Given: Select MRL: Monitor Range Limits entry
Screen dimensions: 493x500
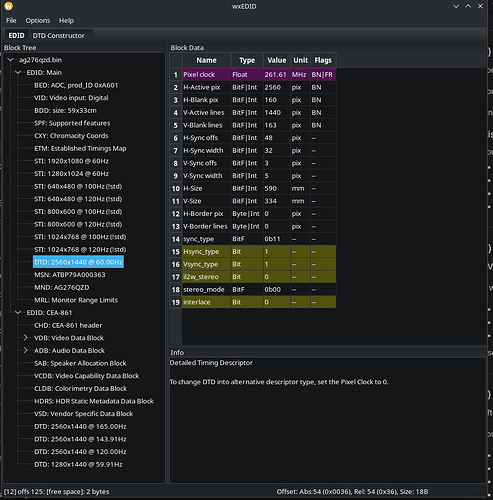Looking at the screenshot, I should click(x=76, y=300).
